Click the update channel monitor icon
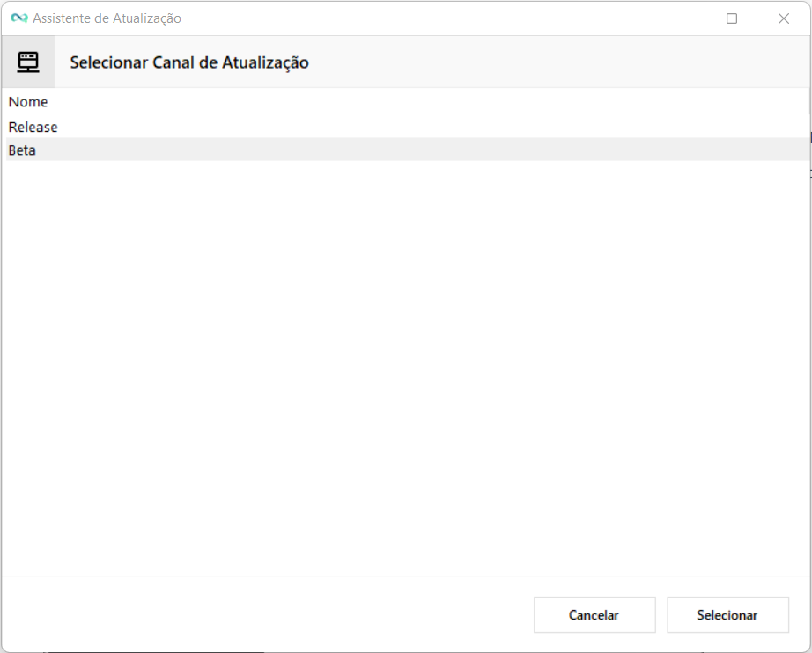812x653 pixels. point(28,62)
